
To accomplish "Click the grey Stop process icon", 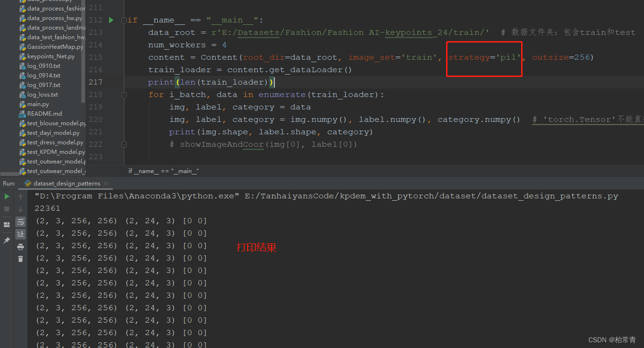I will (x=7, y=209).
